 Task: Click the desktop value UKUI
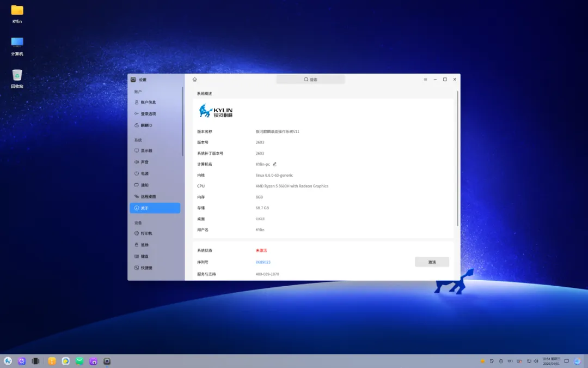pos(260,219)
